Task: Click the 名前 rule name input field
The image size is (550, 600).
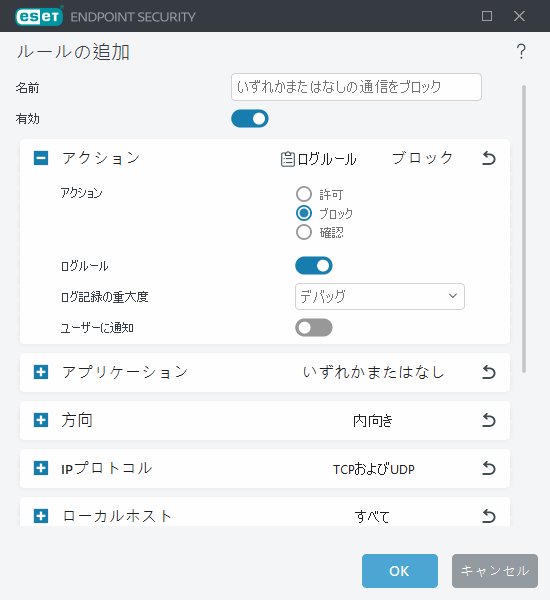Action: tap(356, 87)
